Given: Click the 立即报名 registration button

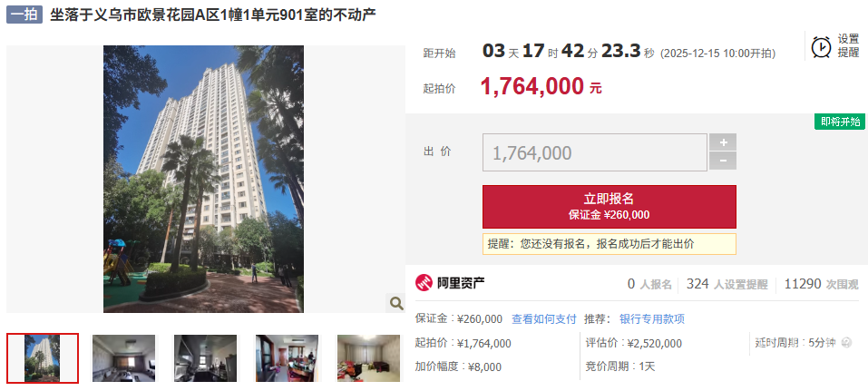Looking at the screenshot, I should (x=609, y=207).
